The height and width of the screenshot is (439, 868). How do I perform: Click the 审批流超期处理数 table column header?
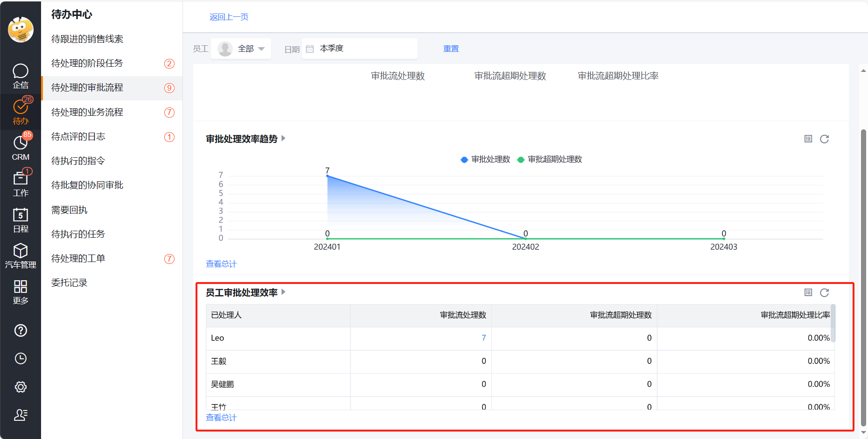574,315
